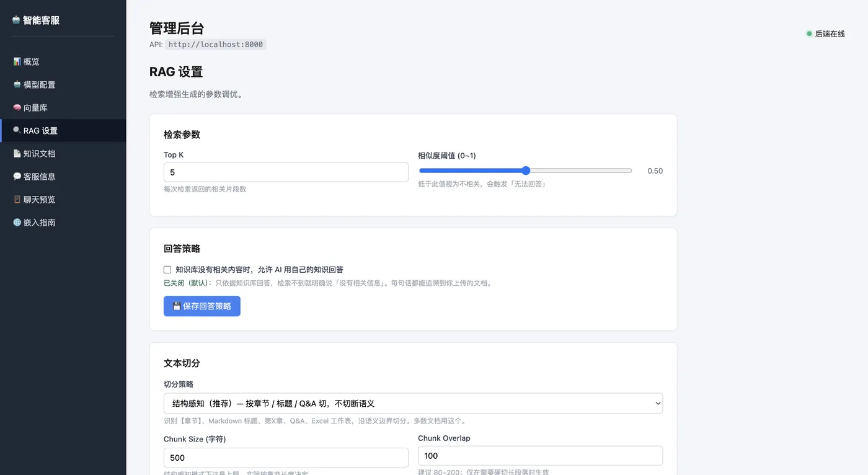Screen dimensions: 868x475
Task: Click the 智能客服 sidebar title
Action: pyautogui.click(x=41, y=20)
